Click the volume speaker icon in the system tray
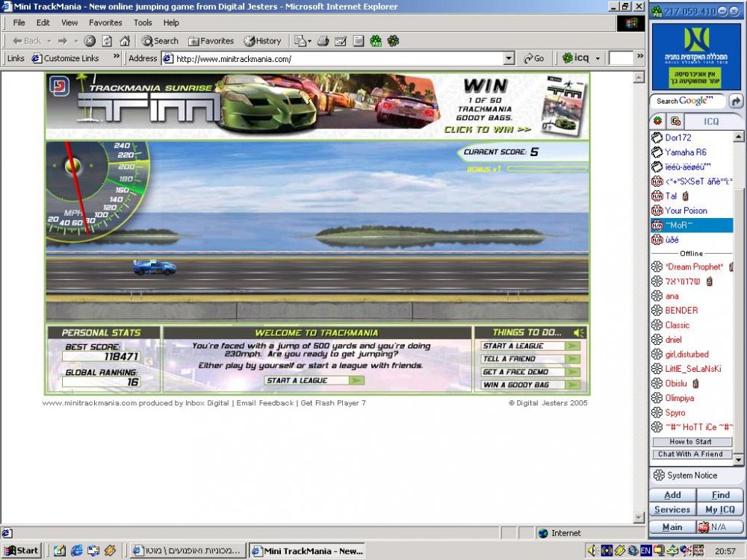747x560 pixels. (x=591, y=551)
